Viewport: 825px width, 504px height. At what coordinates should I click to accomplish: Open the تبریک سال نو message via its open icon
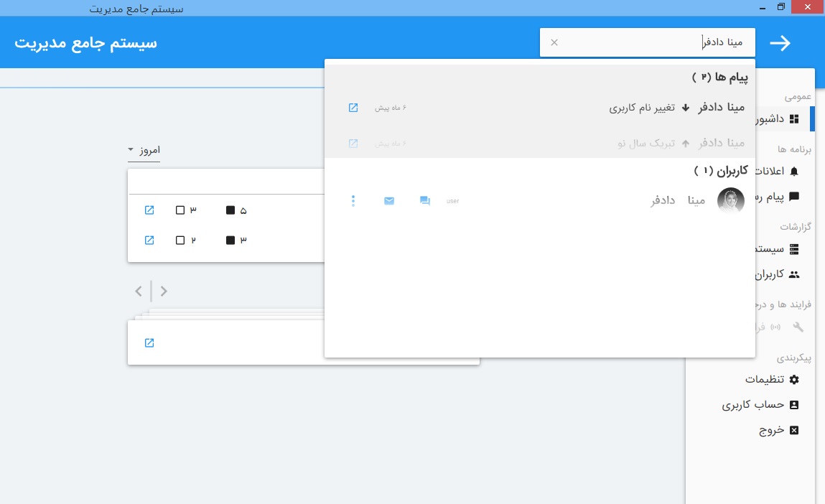tap(353, 143)
